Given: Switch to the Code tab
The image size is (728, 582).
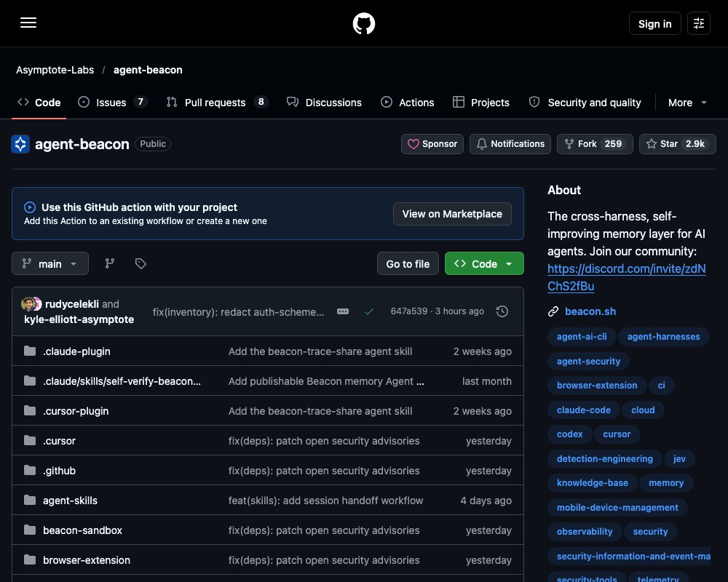Looking at the screenshot, I should point(39,103).
